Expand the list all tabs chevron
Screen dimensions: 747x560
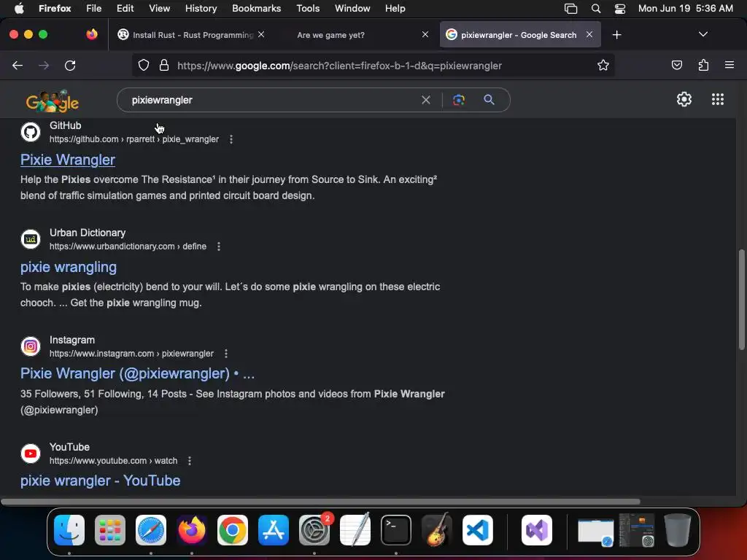tap(703, 34)
